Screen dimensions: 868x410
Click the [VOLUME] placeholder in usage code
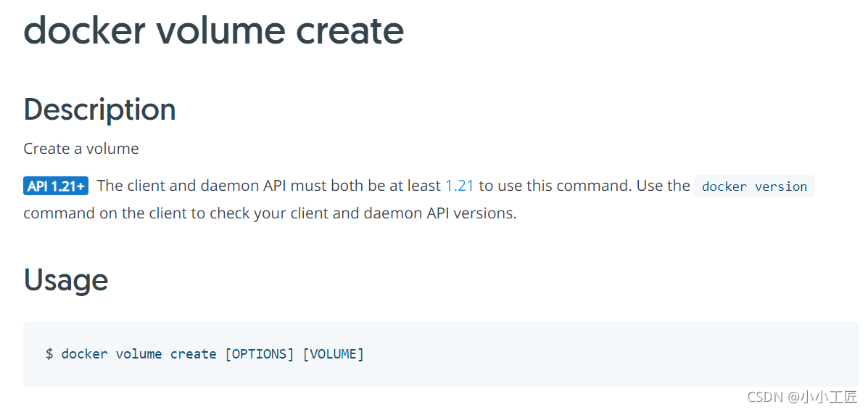334,354
